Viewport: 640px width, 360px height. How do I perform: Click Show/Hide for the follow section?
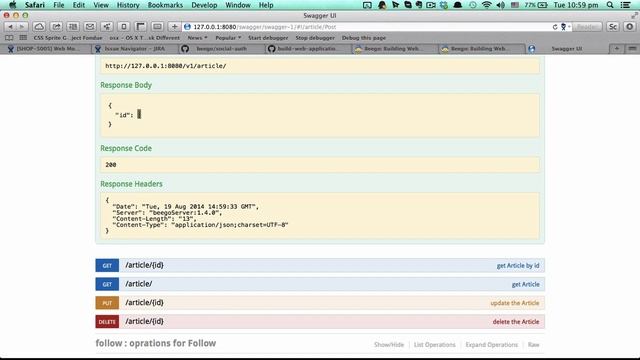(x=389, y=345)
